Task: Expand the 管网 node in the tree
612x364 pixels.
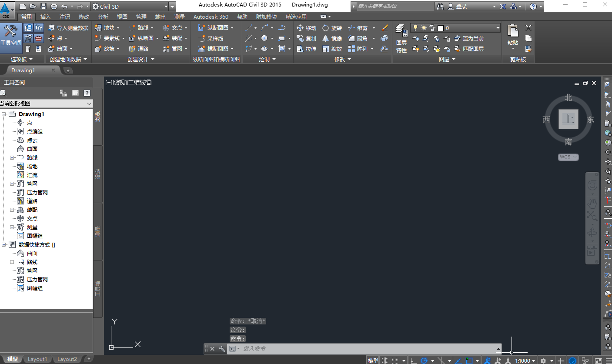Action: tap(12, 184)
